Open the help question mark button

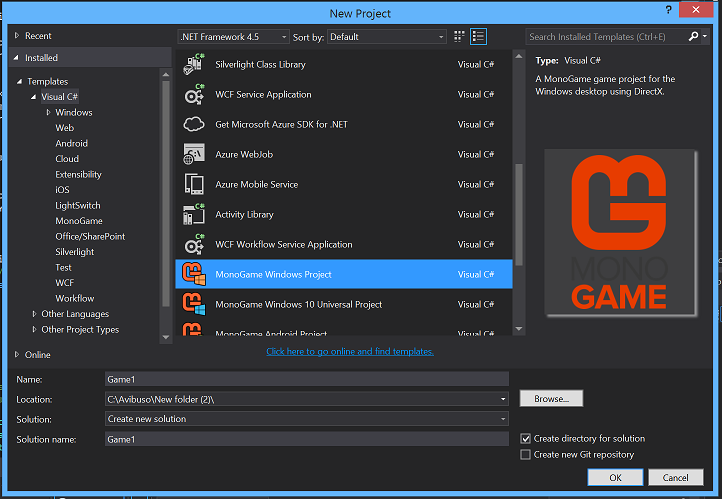(668, 10)
